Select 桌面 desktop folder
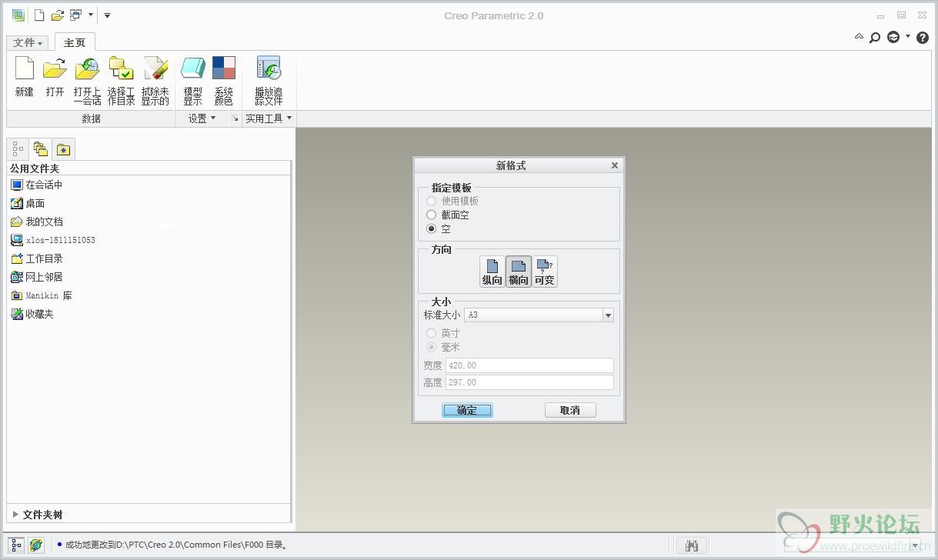The width and height of the screenshot is (938, 560). 28,203
